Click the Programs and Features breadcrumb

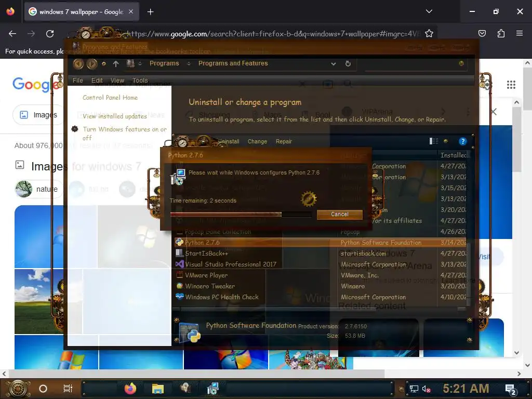pos(233,63)
